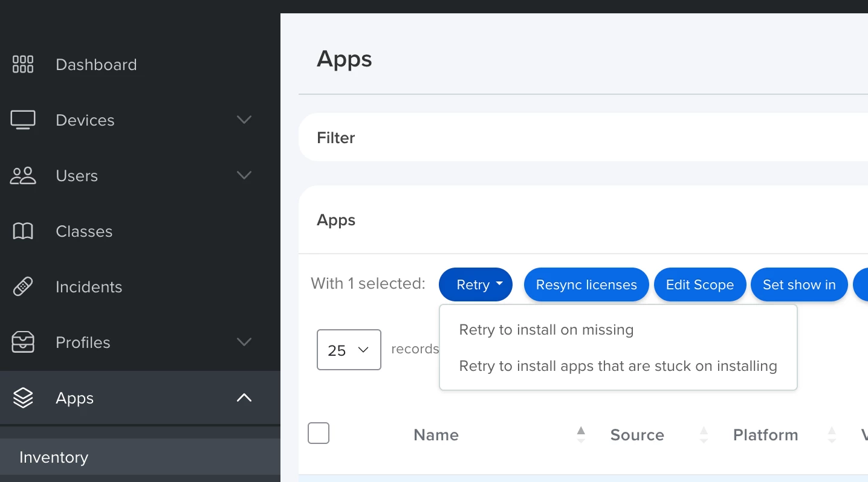Choose Retry to install apps stuck on installing
The height and width of the screenshot is (482, 868).
[618, 366]
